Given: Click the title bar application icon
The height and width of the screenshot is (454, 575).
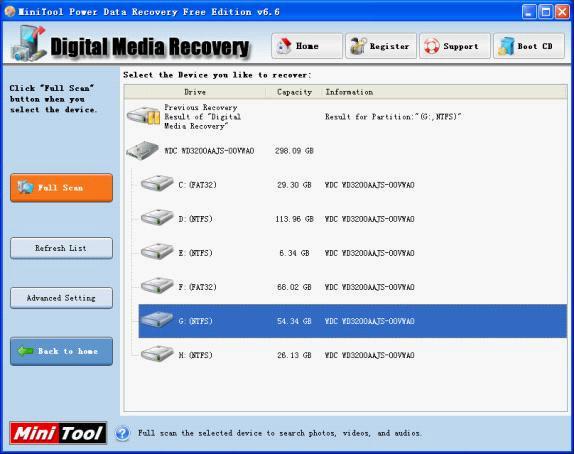Looking at the screenshot, I should (x=10, y=12).
